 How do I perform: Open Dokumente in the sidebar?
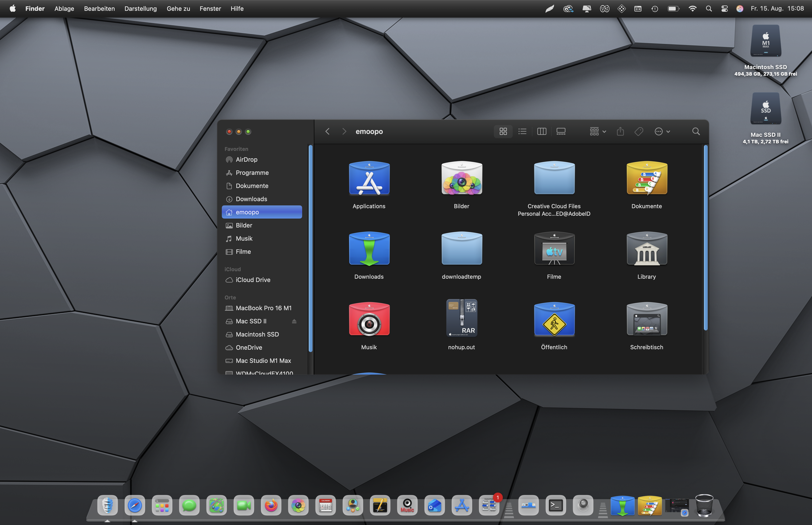[262, 186]
